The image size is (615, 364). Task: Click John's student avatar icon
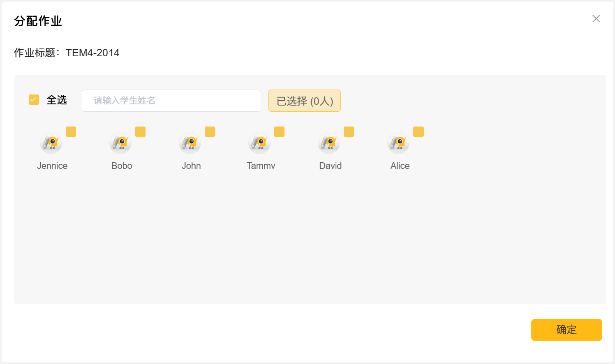tap(190, 143)
